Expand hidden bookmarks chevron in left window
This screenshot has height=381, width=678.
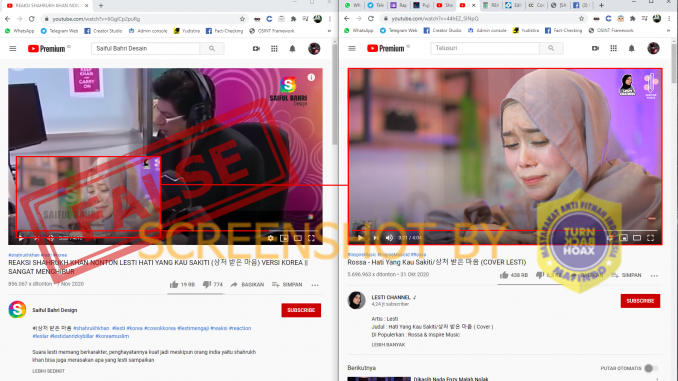point(329,31)
